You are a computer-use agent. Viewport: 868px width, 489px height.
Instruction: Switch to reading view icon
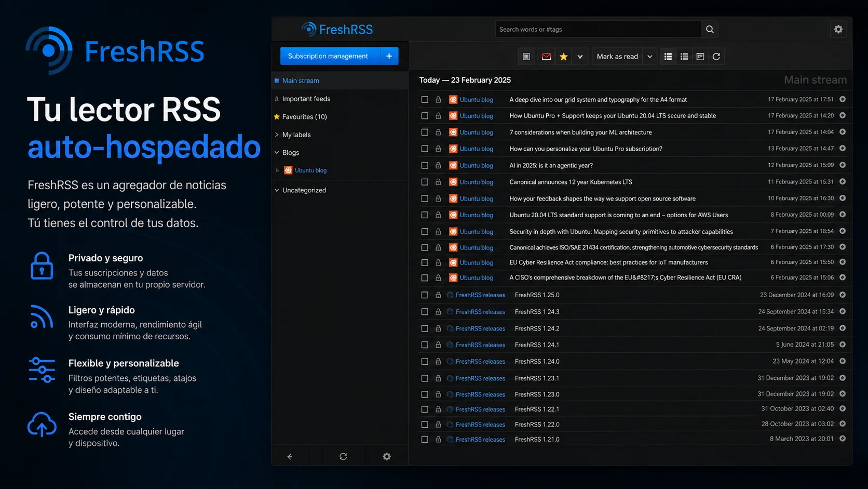point(700,57)
